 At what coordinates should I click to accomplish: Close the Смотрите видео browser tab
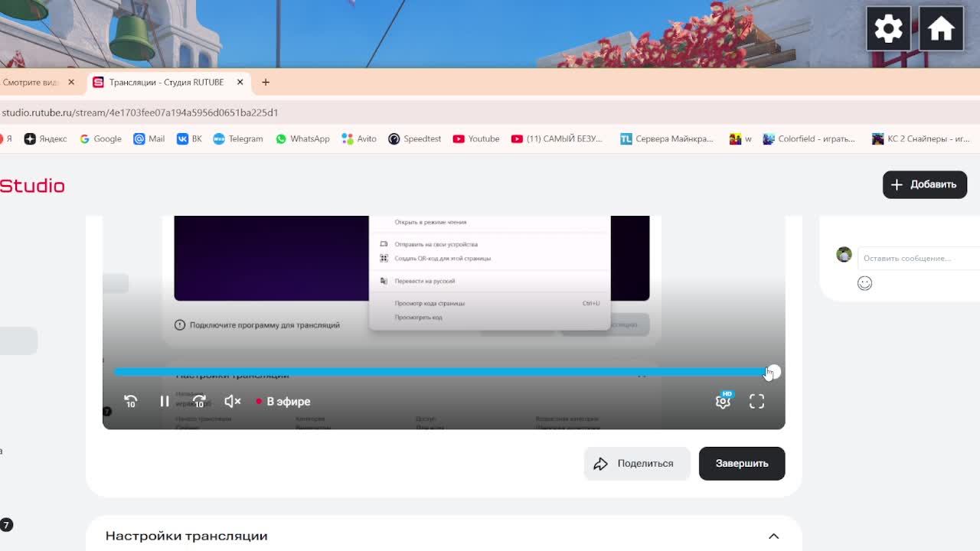tap(71, 82)
